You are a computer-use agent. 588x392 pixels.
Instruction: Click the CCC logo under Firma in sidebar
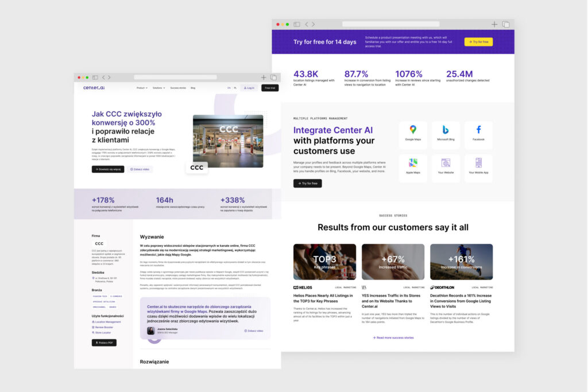(99, 243)
